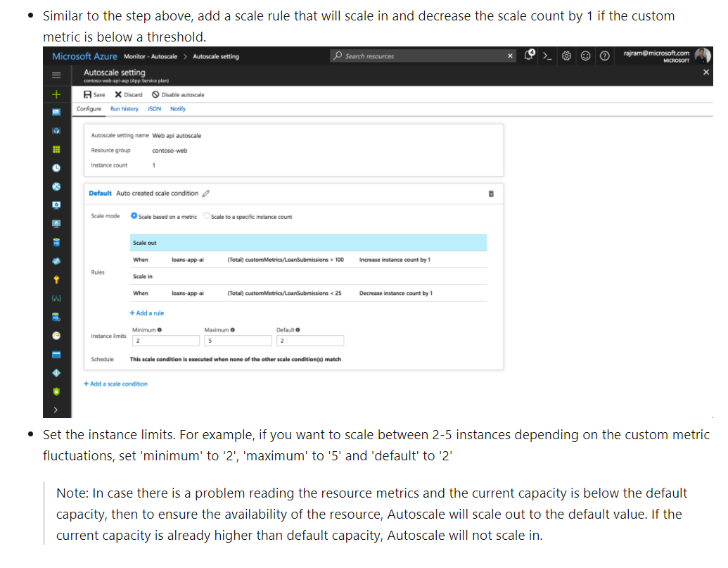Click Web api autoscale setting name
728x568 pixels.
[177, 136]
